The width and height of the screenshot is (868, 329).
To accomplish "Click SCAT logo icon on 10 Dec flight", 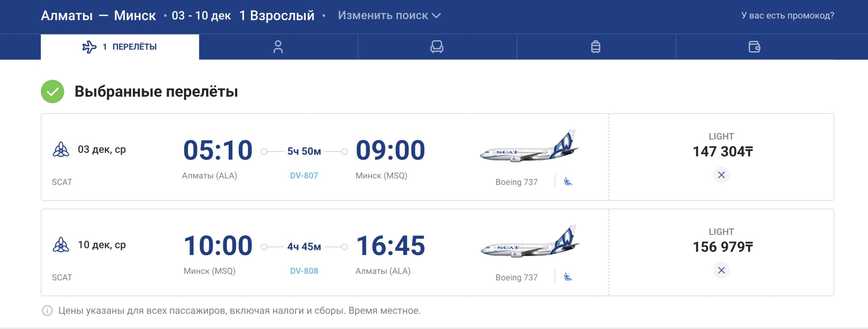I will tap(61, 245).
